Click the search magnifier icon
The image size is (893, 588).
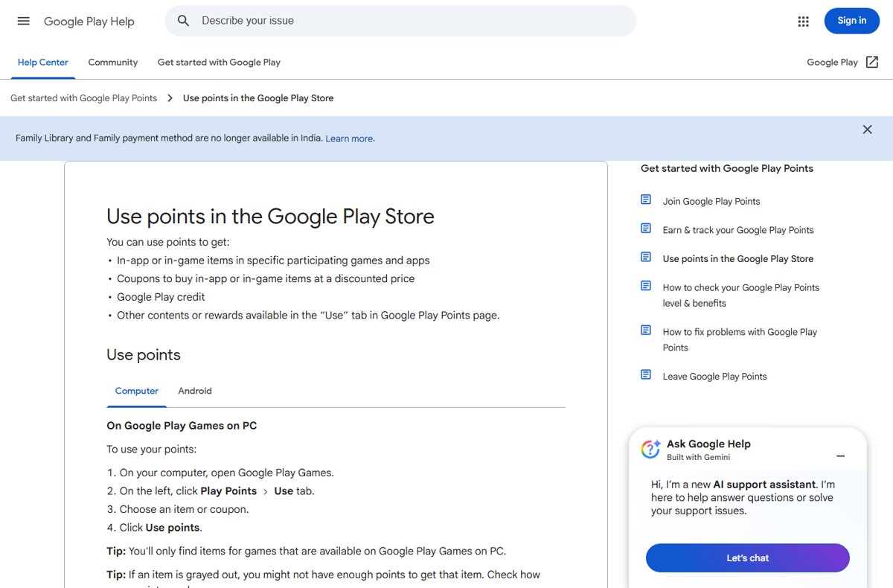pos(183,21)
